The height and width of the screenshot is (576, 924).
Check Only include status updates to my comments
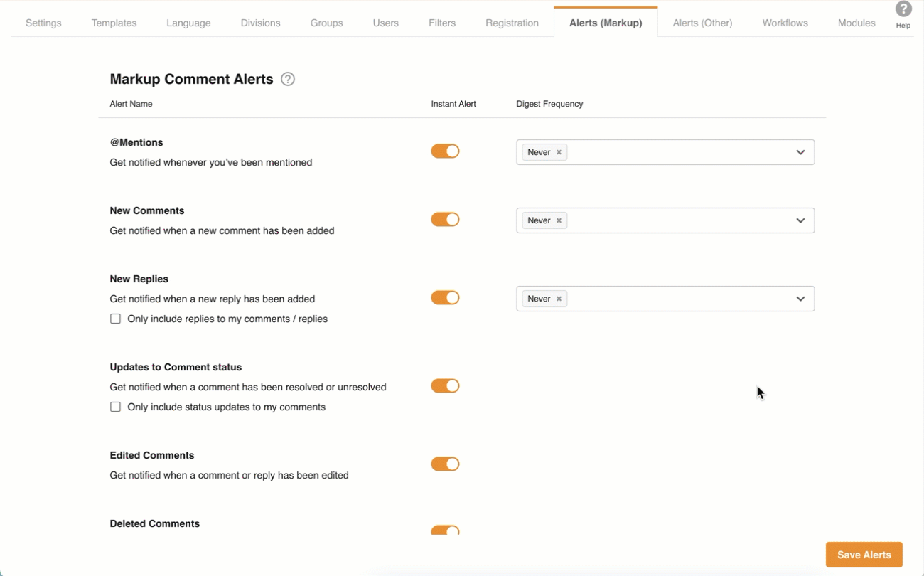pyautogui.click(x=116, y=407)
